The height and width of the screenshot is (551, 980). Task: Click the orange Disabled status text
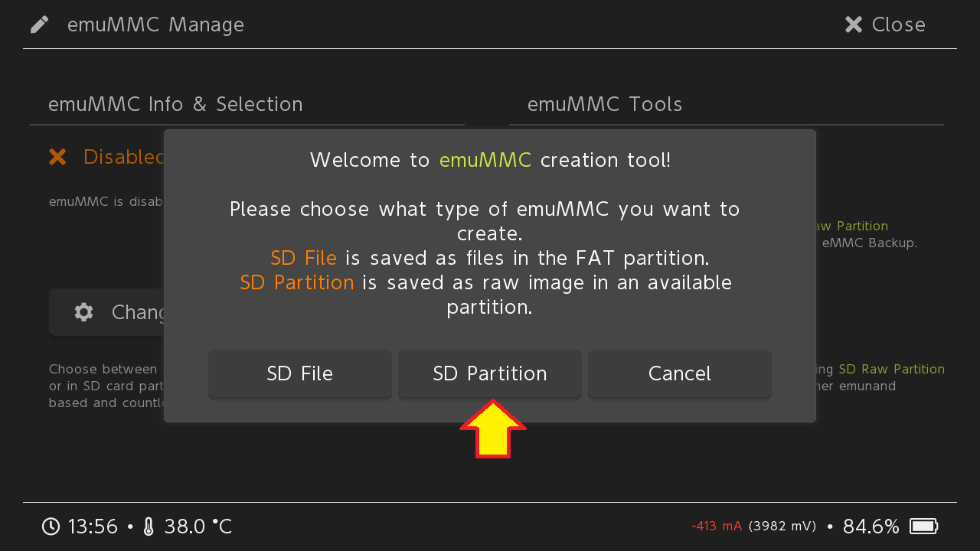tap(124, 157)
